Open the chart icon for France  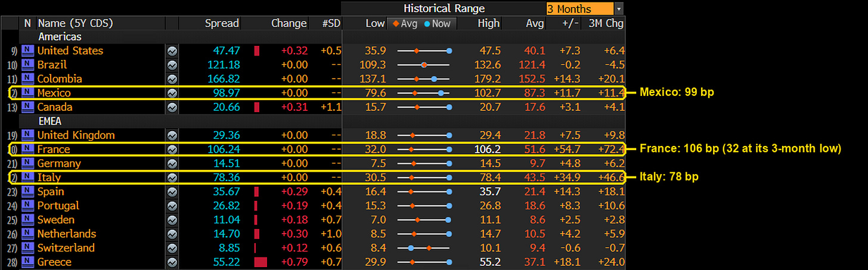coord(172,150)
